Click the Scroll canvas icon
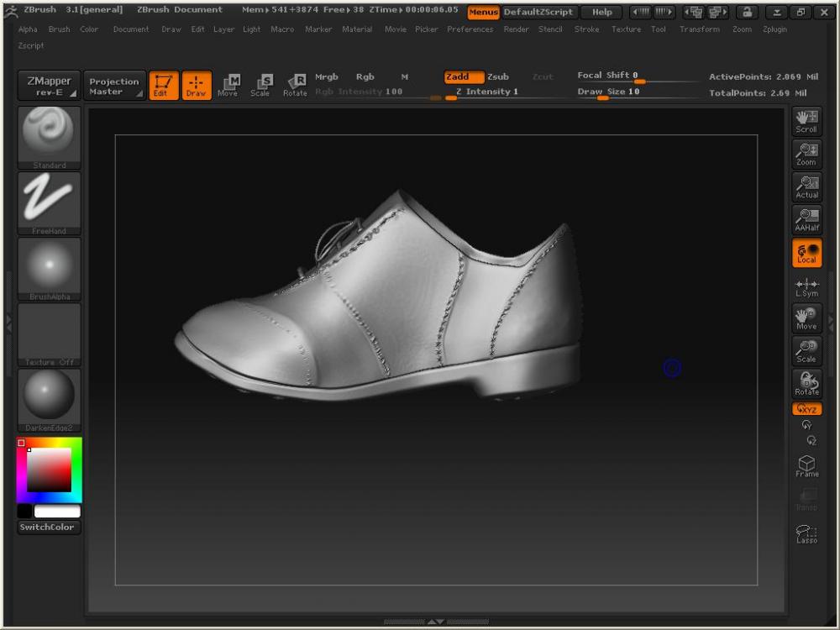Screen dimensions: 840x630 [x=806, y=121]
